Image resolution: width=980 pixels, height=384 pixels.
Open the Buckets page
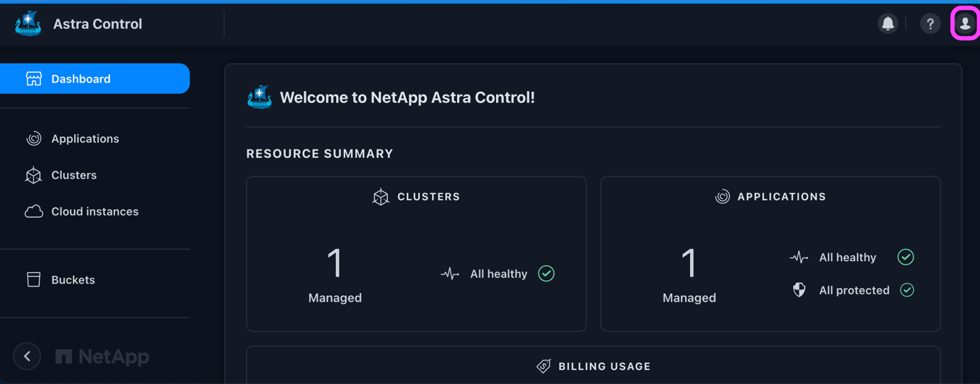tap(72, 279)
